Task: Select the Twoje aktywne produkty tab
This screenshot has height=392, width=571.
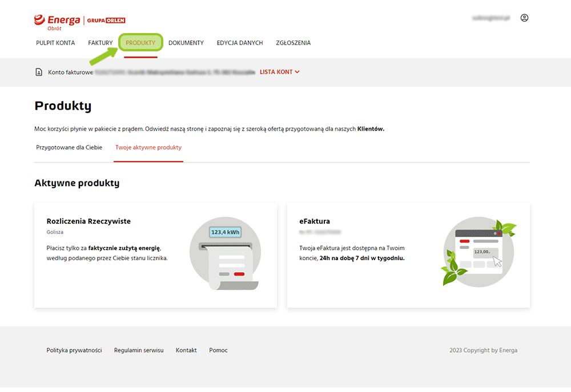Action: [148, 147]
